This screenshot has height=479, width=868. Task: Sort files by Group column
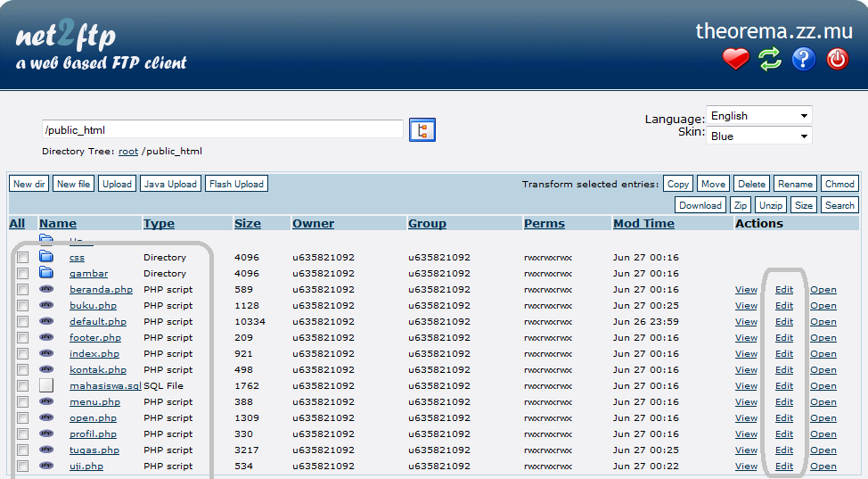(427, 223)
